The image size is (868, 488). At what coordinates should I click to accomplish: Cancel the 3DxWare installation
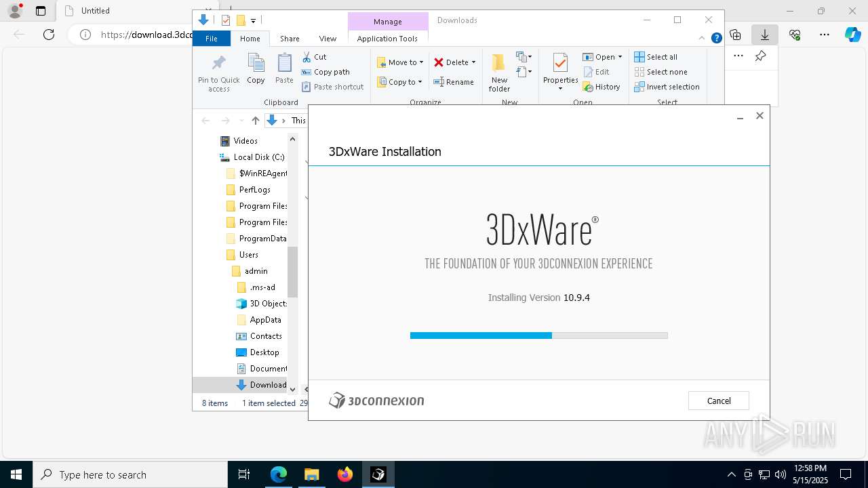[718, 401]
